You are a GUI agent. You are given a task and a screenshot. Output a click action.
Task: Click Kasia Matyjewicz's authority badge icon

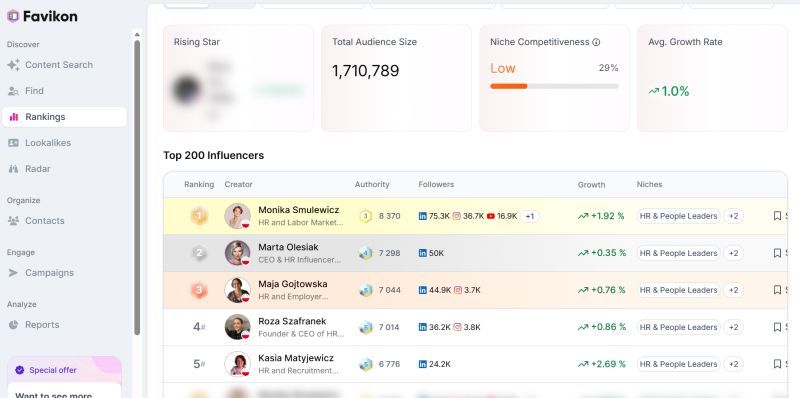click(x=365, y=364)
